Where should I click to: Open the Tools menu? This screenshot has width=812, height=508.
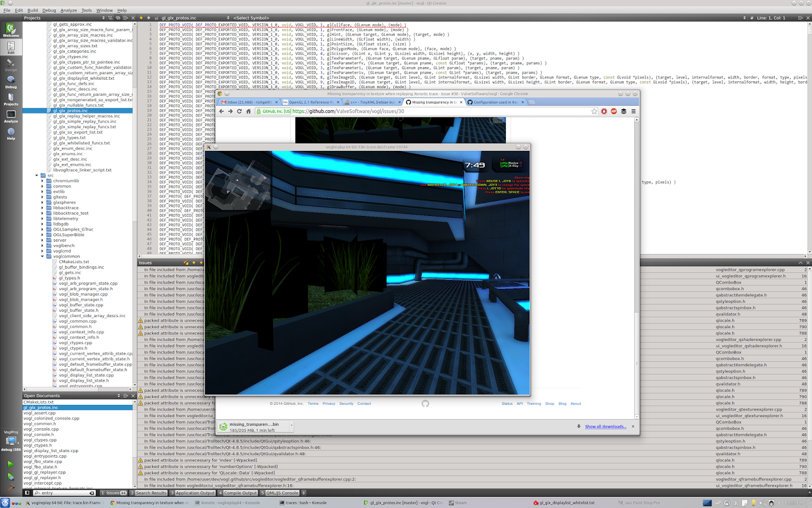(x=87, y=10)
